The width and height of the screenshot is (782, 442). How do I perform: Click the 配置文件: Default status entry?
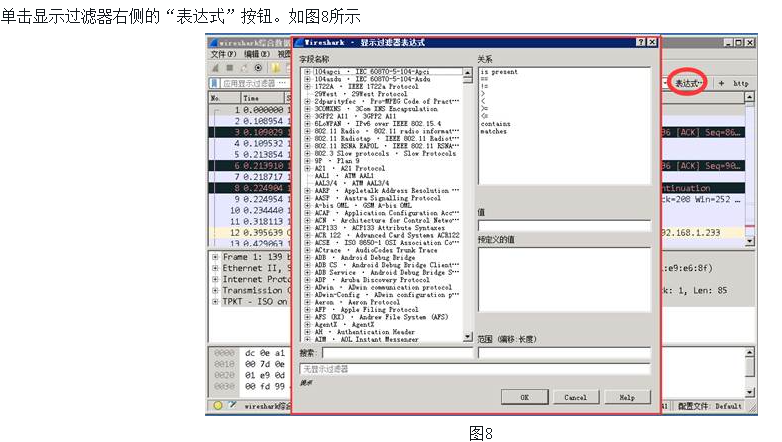[x=710, y=406]
